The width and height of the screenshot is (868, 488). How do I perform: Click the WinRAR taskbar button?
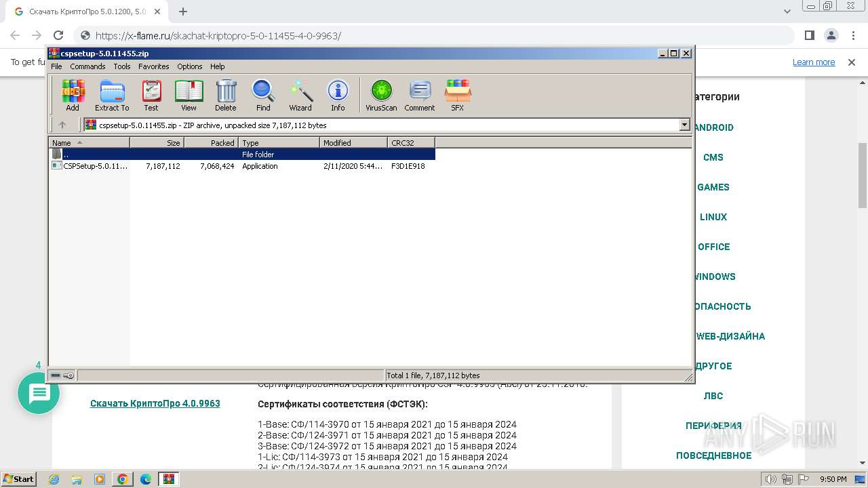pyautogui.click(x=168, y=479)
